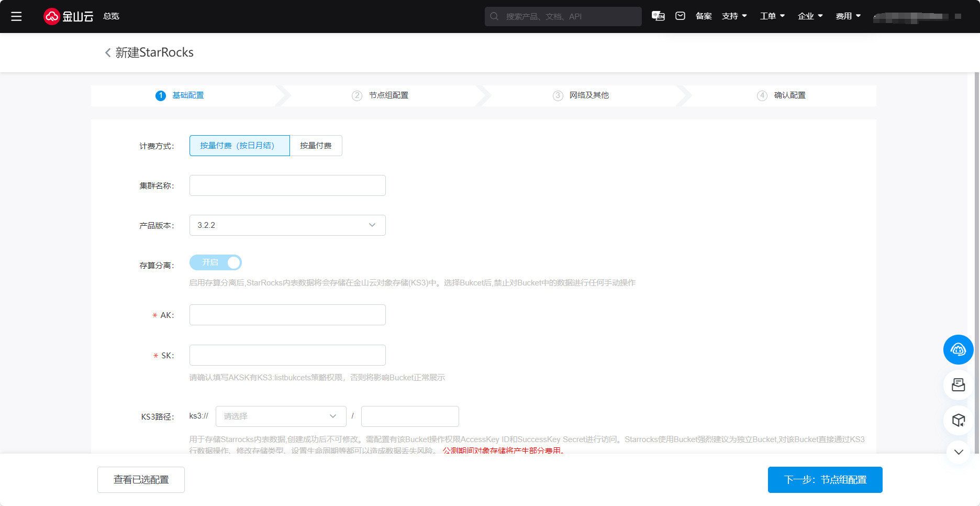Open the 产品版本 3.2.2 dropdown
The image size is (980, 506).
[287, 225]
